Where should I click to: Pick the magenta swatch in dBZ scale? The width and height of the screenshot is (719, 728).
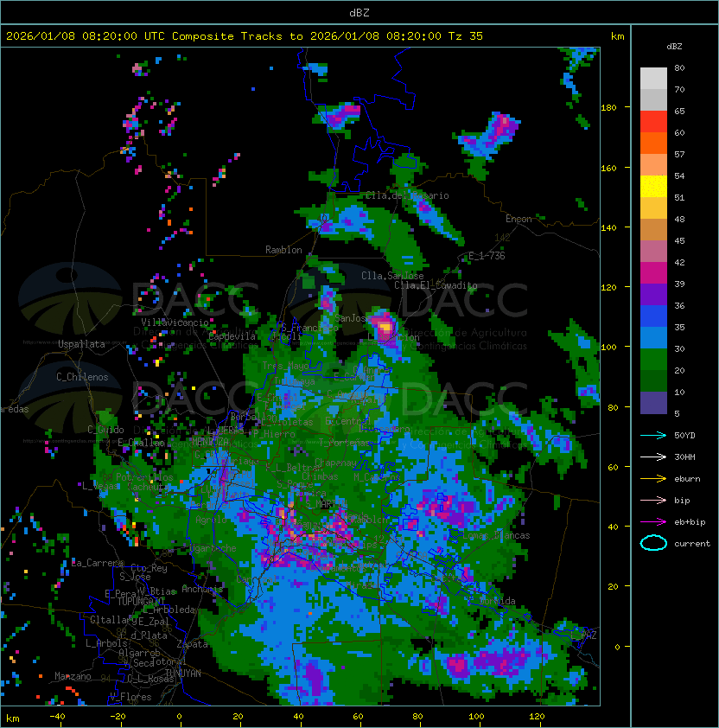653,272
